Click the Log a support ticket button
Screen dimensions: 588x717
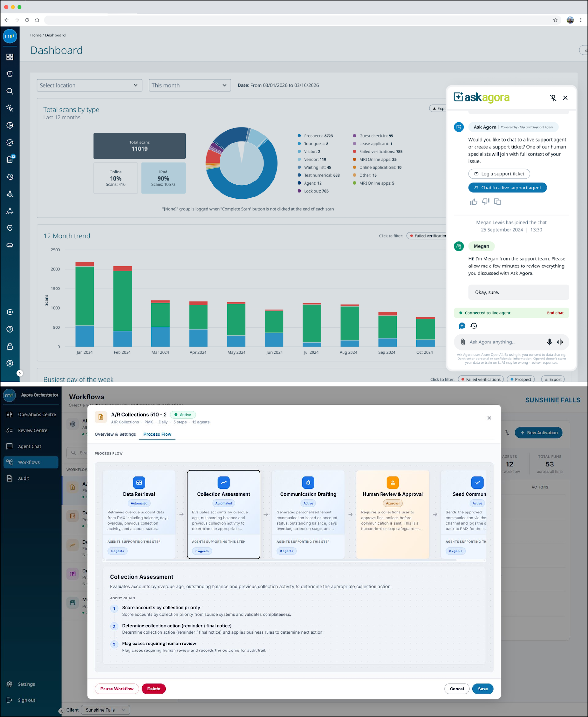[x=499, y=174]
